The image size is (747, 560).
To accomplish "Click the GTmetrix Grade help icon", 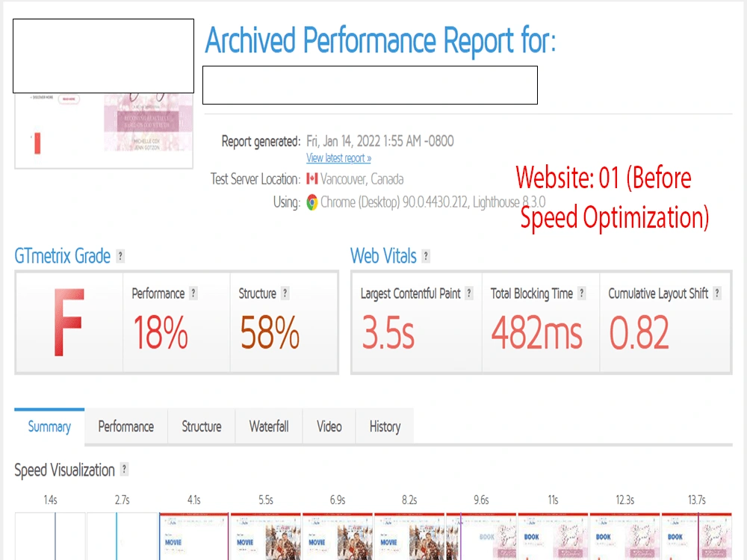I will [120, 256].
